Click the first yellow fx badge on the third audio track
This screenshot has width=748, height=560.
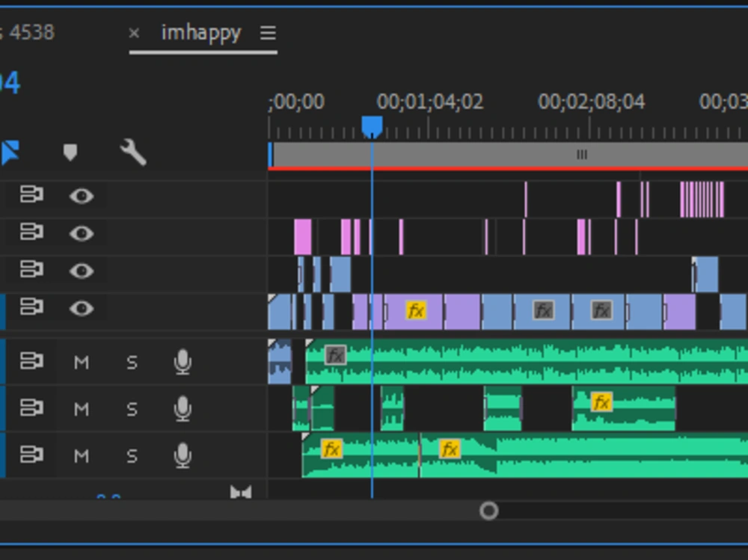331,449
